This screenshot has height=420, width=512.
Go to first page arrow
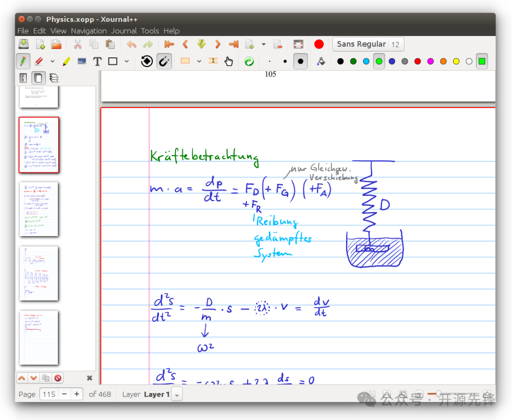tap(169, 44)
